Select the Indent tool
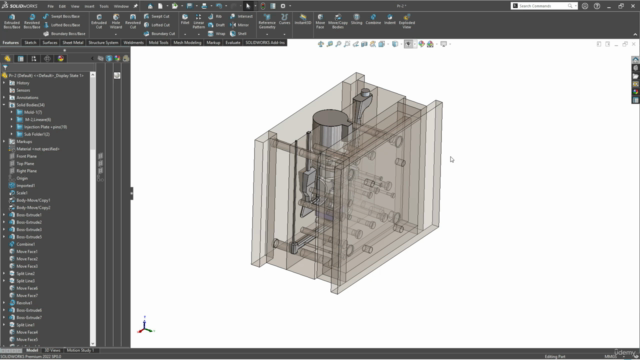Image resolution: width=640 pixels, height=360 pixels. click(390, 20)
